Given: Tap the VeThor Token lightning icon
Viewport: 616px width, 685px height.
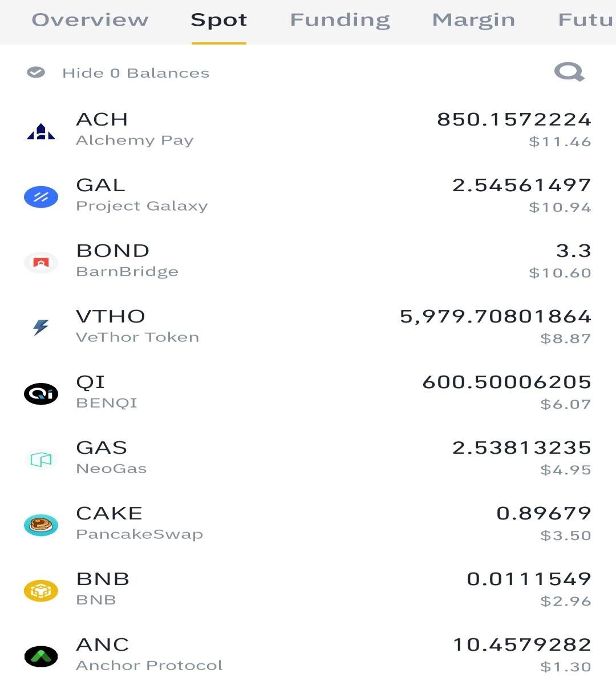Looking at the screenshot, I should (x=41, y=327).
